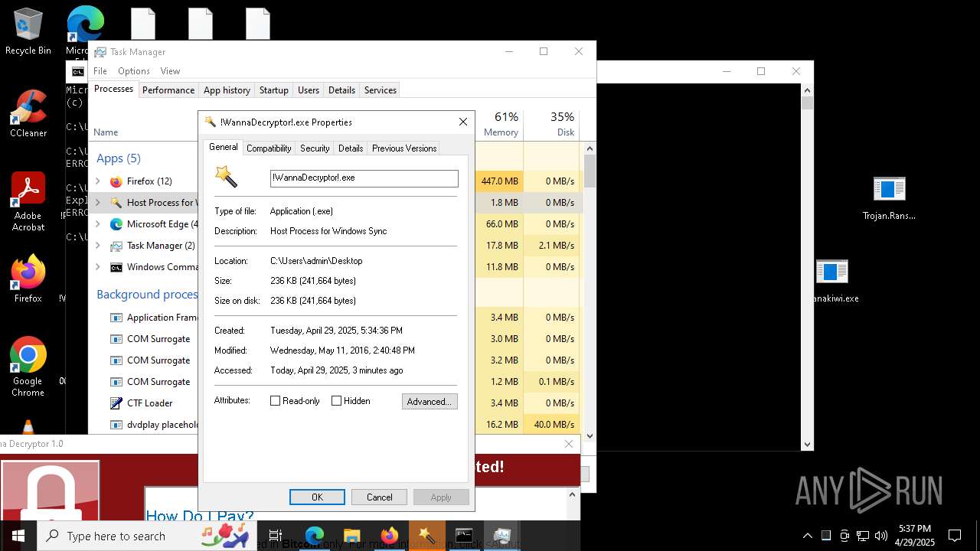Open CCleaner desktop shortcut
Viewport: 980px width, 551px height.
(28, 113)
